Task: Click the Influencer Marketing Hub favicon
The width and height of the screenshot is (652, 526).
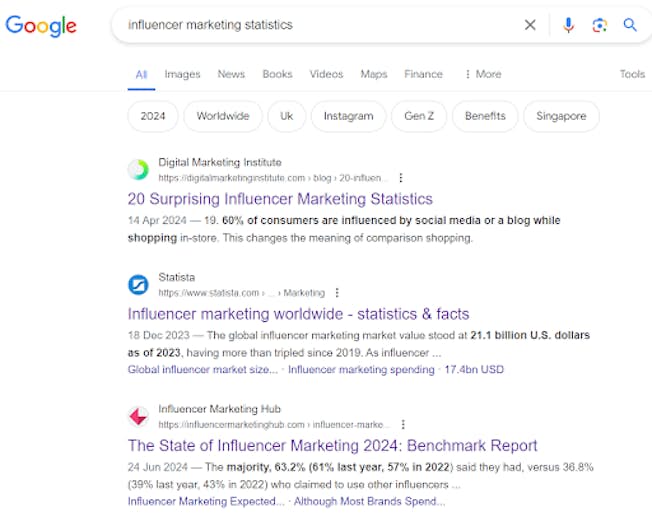Action: [139, 416]
